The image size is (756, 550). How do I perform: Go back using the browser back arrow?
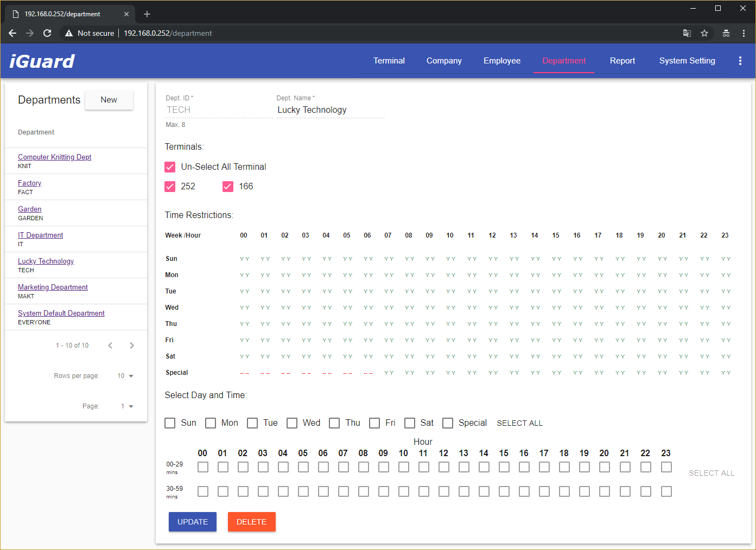point(12,33)
